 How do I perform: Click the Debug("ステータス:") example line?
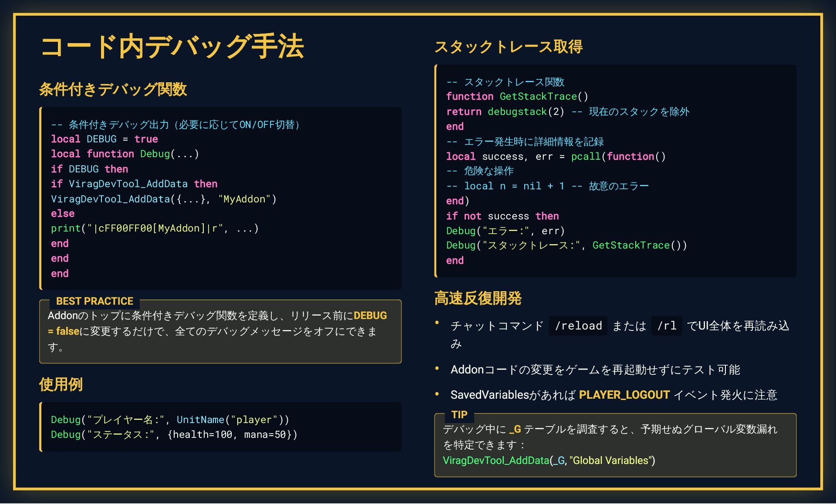[x=174, y=434]
